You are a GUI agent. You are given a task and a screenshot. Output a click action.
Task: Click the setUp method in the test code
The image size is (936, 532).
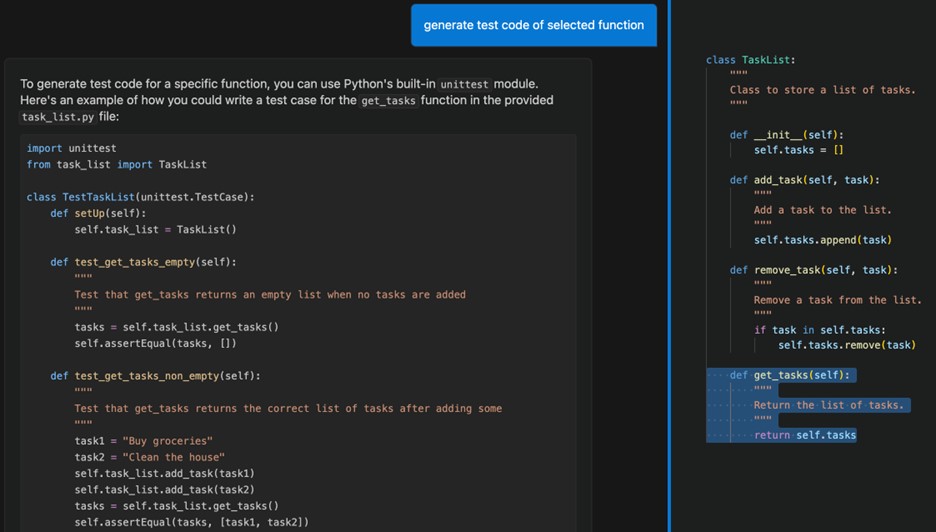pyautogui.click(x=98, y=213)
